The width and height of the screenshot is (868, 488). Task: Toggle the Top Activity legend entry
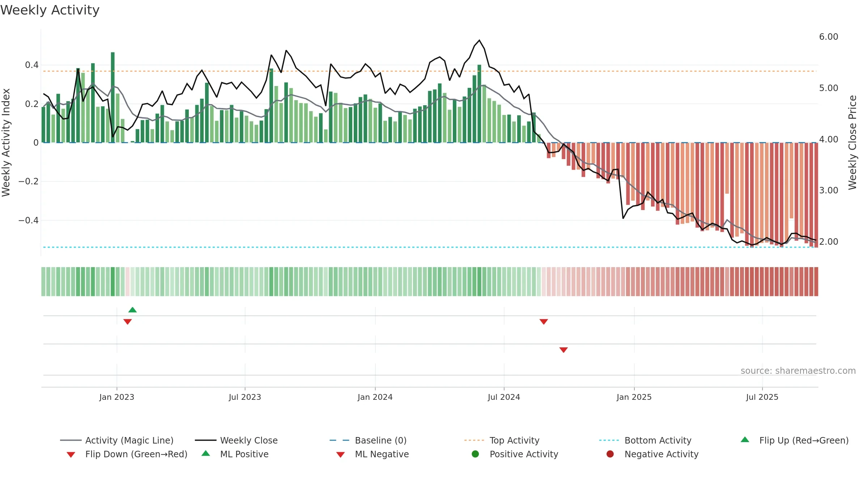tap(502, 440)
